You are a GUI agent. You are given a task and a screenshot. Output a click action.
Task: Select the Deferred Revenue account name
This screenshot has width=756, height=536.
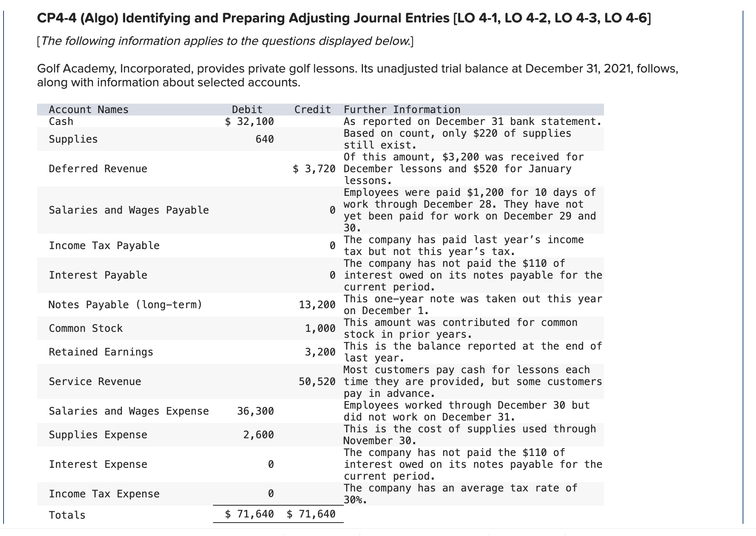(98, 169)
